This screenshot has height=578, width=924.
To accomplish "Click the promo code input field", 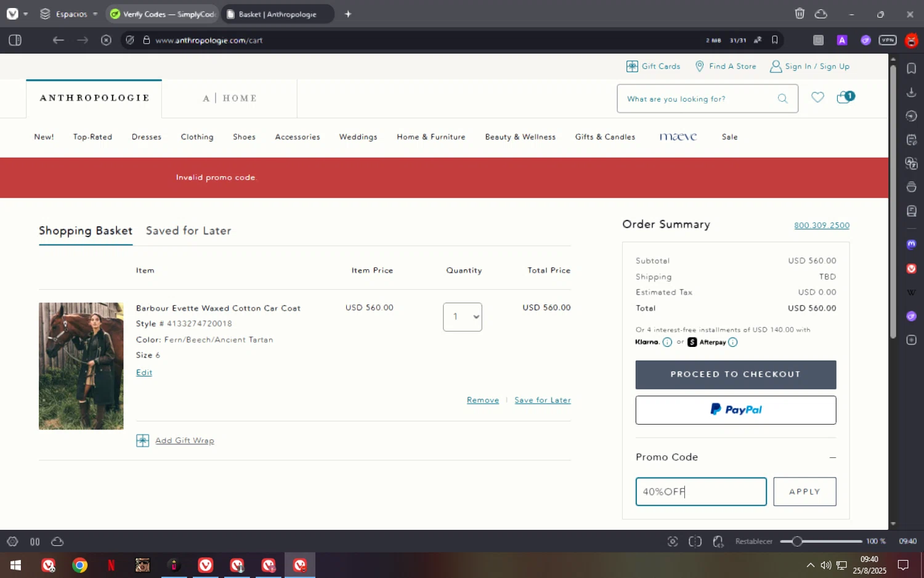I will pos(701,492).
